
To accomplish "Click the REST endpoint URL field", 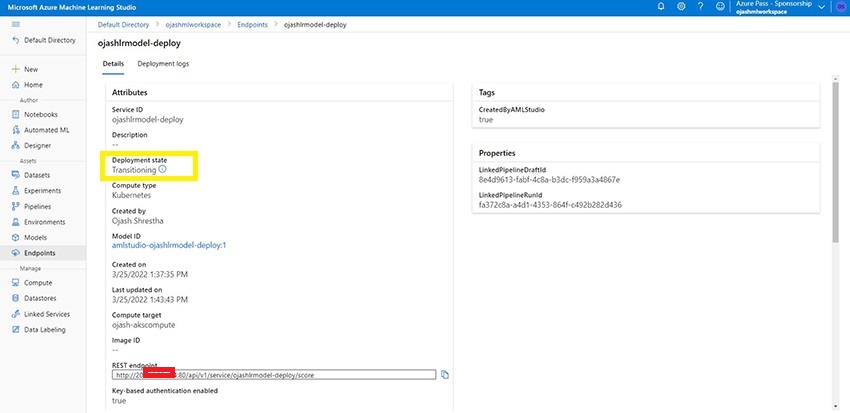I will pos(274,375).
